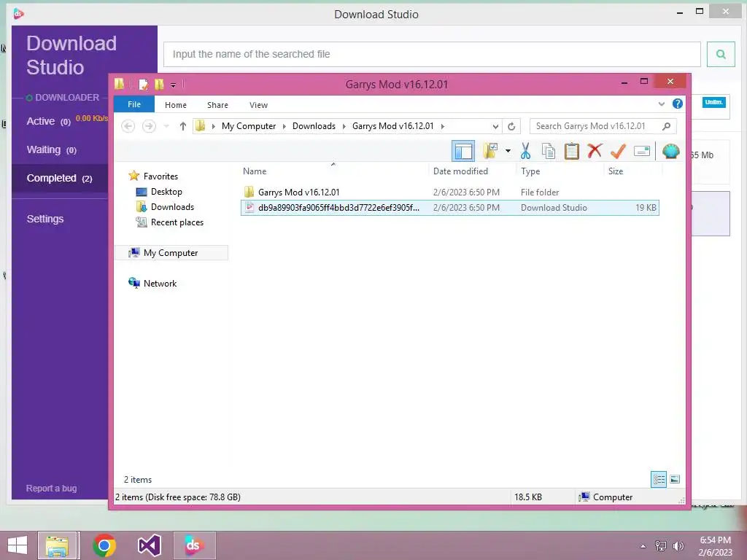This screenshot has height=560, width=747.
Task: Expand the ribbon with the chevron
Action: [x=661, y=104]
